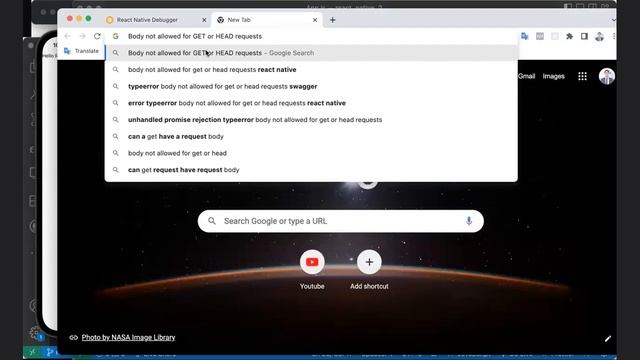Open the Google account profile picture
The width and height of the screenshot is (640, 360).
(x=607, y=76)
